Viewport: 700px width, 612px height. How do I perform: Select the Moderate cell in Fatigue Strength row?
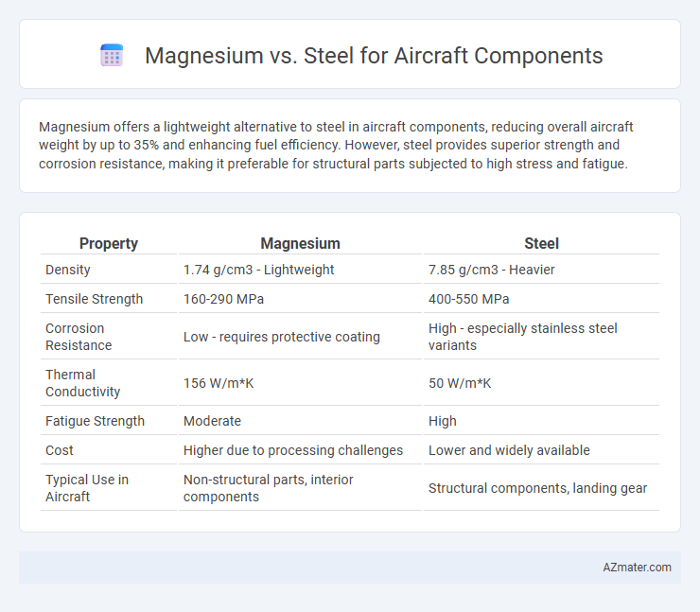tap(212, 421)
